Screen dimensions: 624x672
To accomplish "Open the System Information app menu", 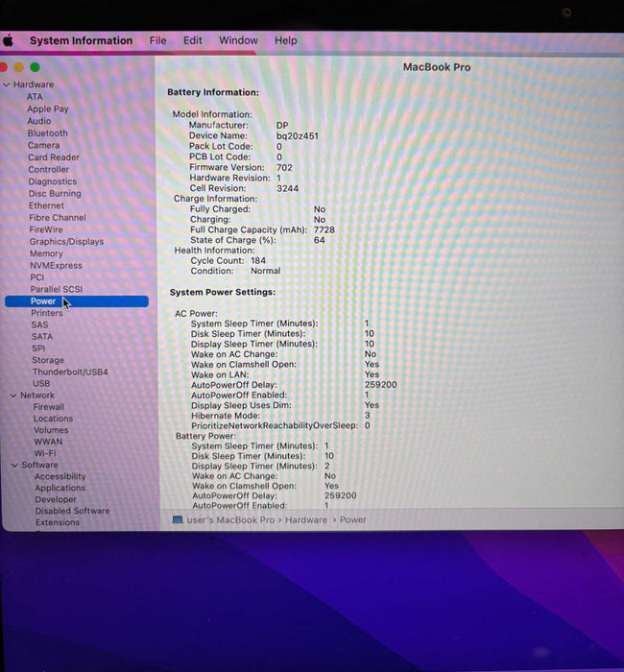I will click(x=81, y=40).
